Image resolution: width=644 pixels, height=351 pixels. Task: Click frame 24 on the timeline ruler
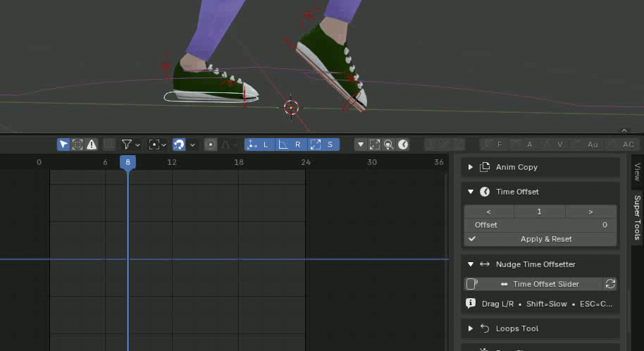(306, 162)
